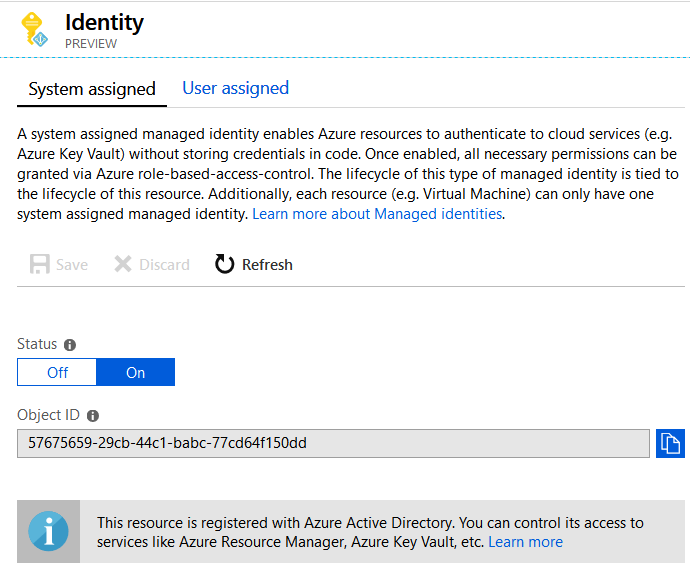Open the System assigned tab
Image resolution: width=690 pixels, height=566 pixels.
point(92,89)
